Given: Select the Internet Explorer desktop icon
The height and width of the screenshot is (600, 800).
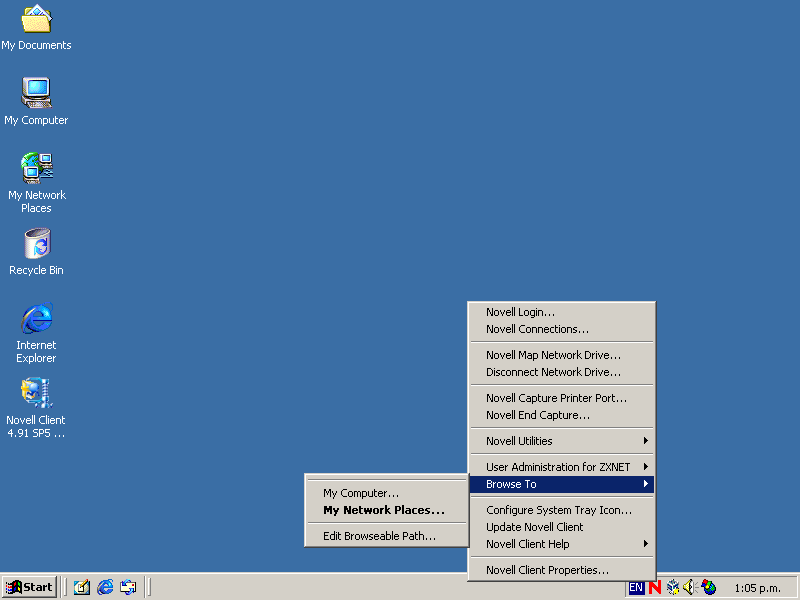Looking at the screenshot, I should (36, 333).
